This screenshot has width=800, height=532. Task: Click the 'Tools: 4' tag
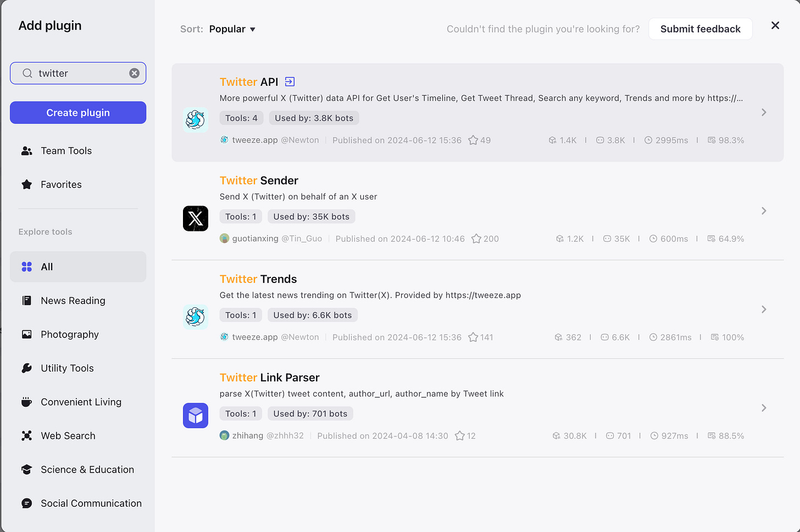[x=241, y=118]
